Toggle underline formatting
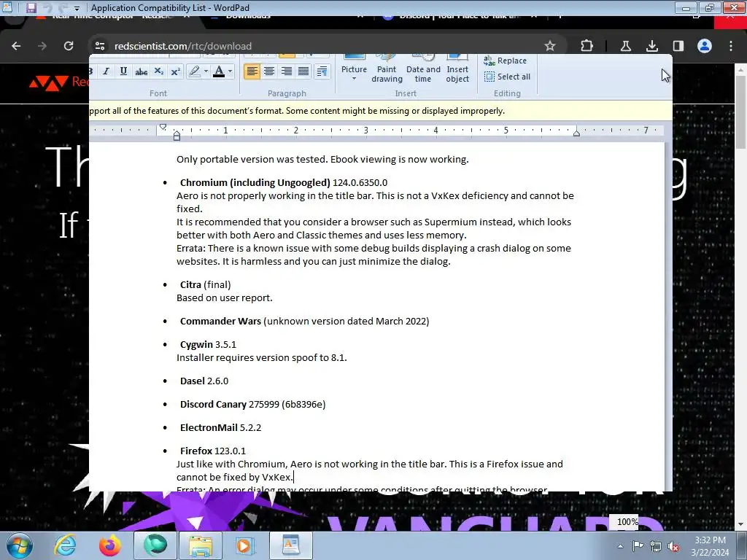The width and height of the screenshot is (747, 560). [123, 71]
